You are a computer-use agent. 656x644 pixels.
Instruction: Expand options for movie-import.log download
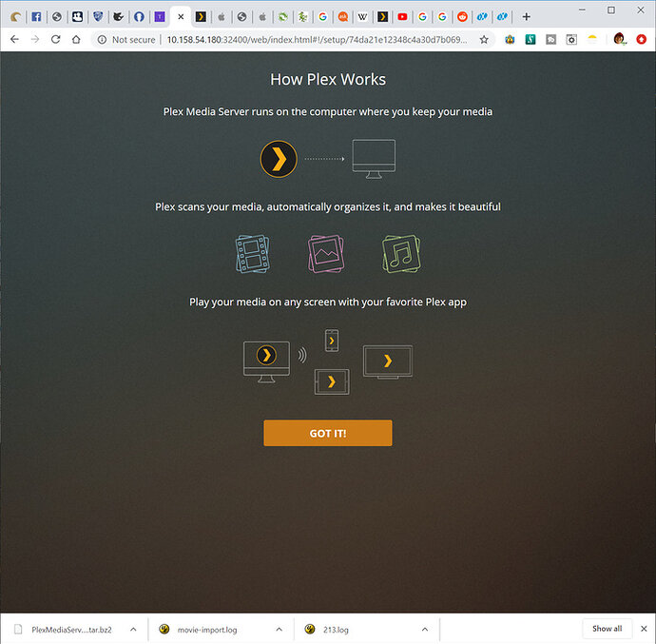point(280,630)
